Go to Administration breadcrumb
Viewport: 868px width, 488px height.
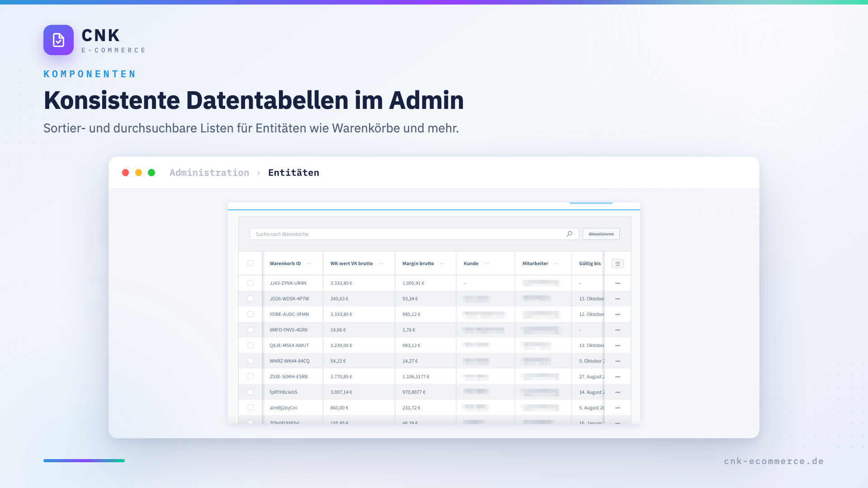(x=209, y=173)
